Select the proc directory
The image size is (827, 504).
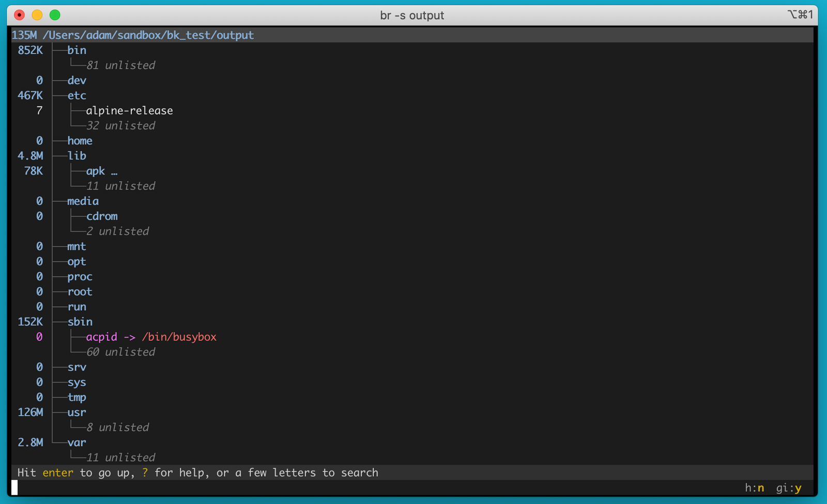80,277
